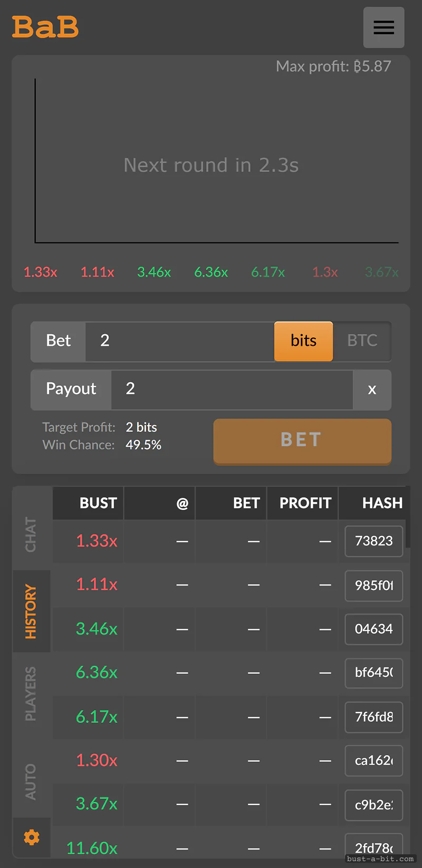Click the BaB logo
422x868 pixels.
click(x=45, y=27)
